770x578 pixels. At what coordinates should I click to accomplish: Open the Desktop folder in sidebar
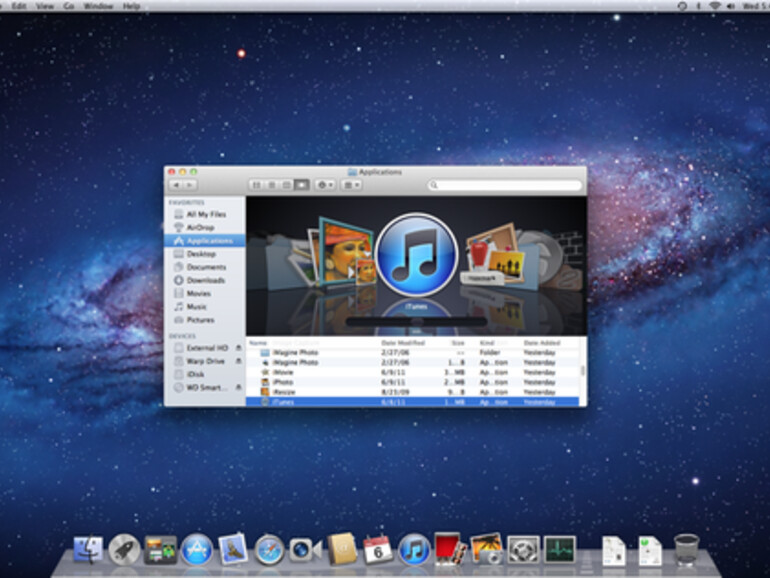[205, 254]
